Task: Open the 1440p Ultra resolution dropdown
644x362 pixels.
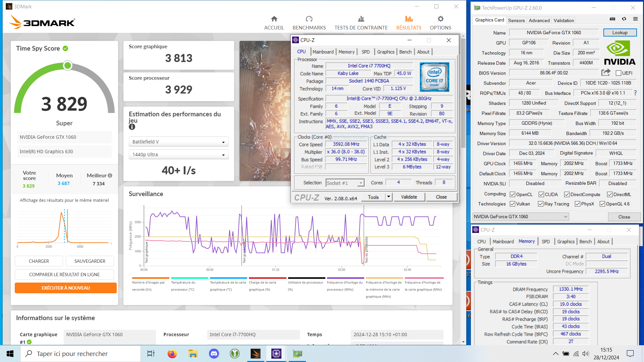Action: [x=178, y=155]
